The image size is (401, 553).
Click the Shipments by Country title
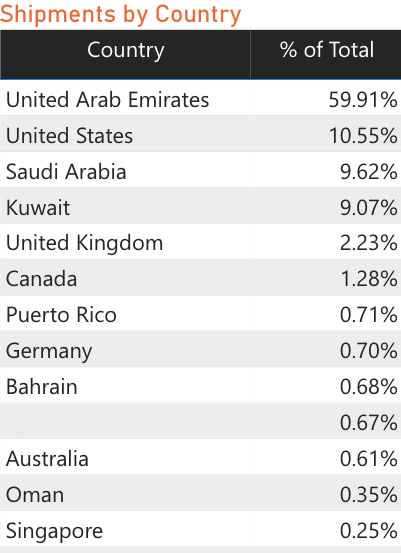coord(120,14)
